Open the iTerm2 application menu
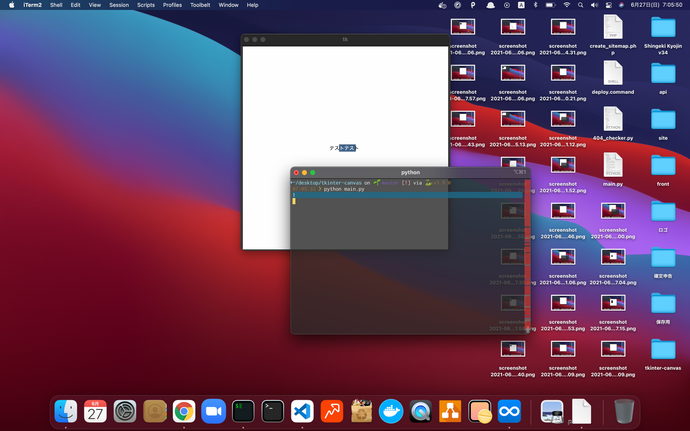 pos(33,5)
